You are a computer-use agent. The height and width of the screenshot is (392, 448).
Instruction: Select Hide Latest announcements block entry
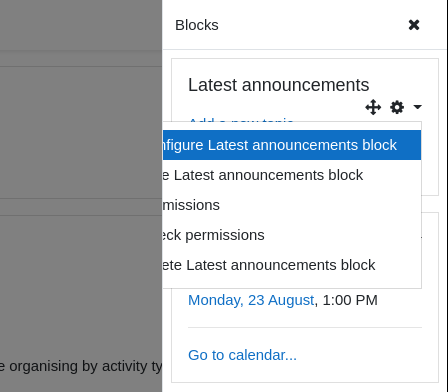[292, 175]
